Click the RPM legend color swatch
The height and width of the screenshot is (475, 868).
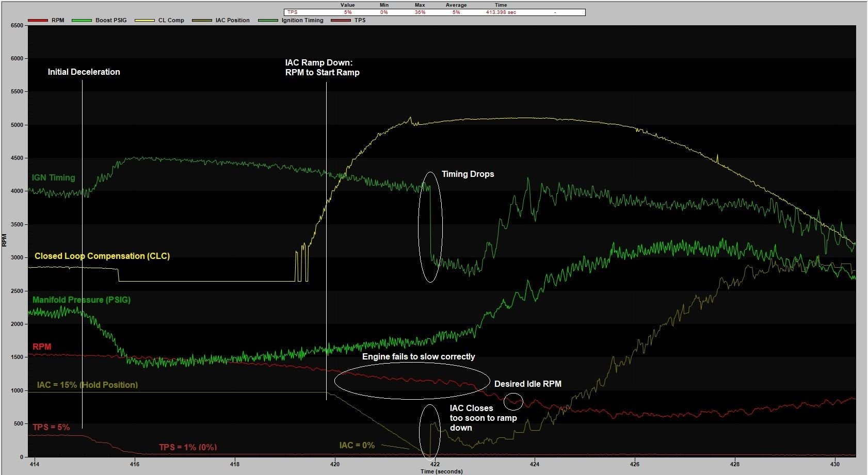click(x=38, y=21)
